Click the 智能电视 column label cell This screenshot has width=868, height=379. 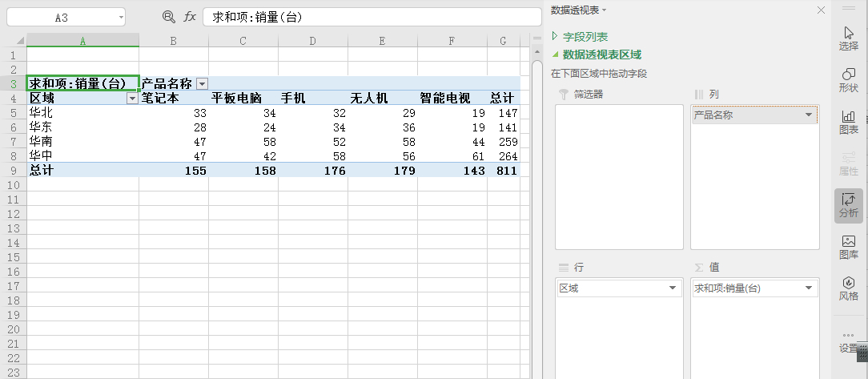click(x=452, y=98)
